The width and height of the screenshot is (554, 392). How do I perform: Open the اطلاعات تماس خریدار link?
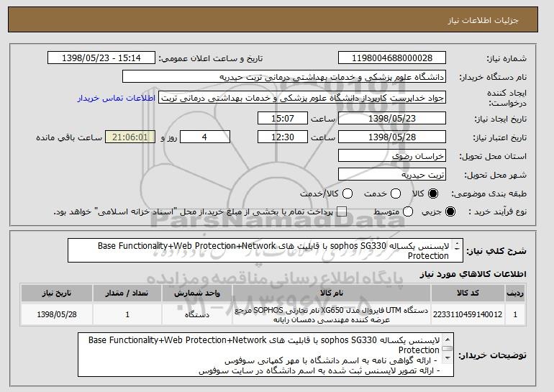(117, 98)
